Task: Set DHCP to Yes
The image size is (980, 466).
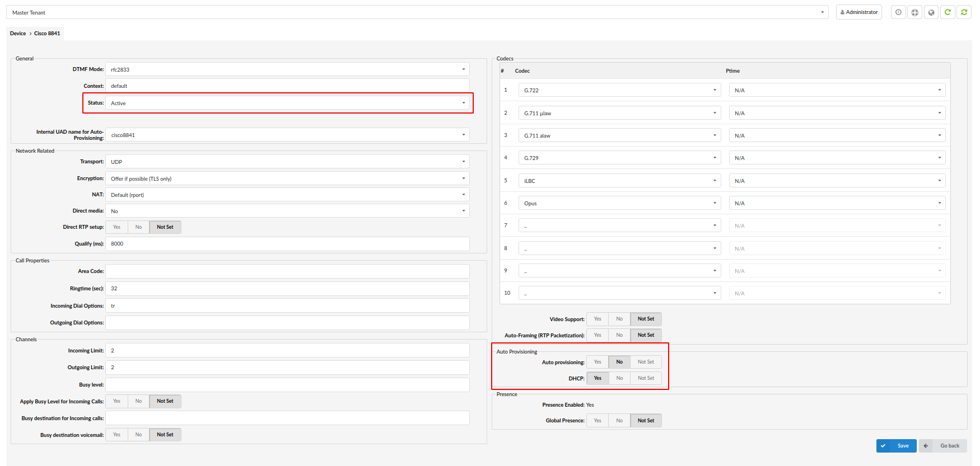Action: click(x=598, y=378)
